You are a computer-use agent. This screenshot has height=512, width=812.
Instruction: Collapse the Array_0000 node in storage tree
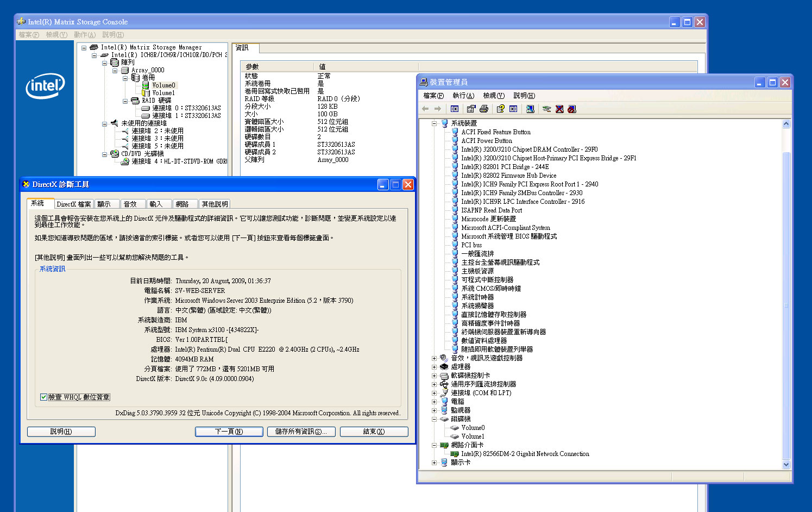(115, 70)
